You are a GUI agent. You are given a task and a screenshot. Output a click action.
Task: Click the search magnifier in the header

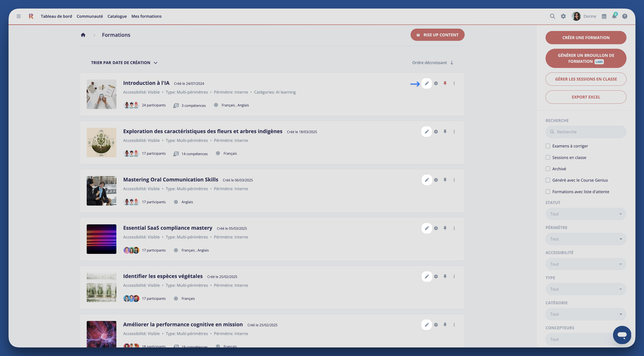[552, 16]
